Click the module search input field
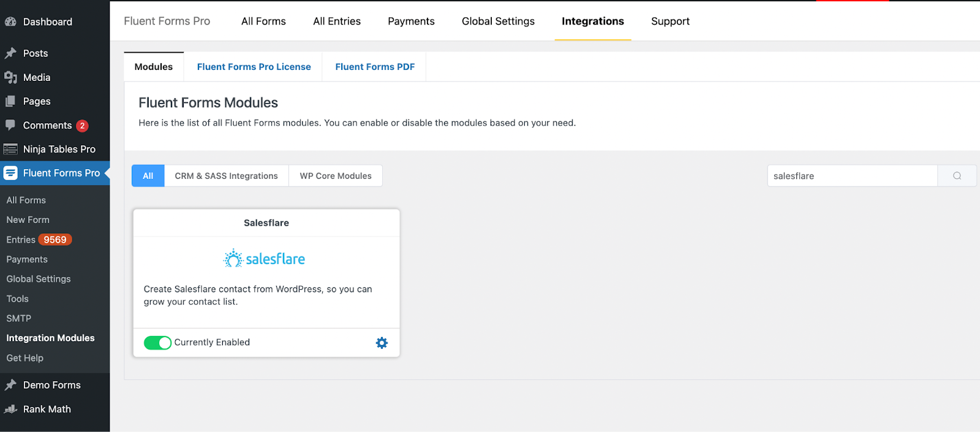980x432 pixels. coord(853,176)
